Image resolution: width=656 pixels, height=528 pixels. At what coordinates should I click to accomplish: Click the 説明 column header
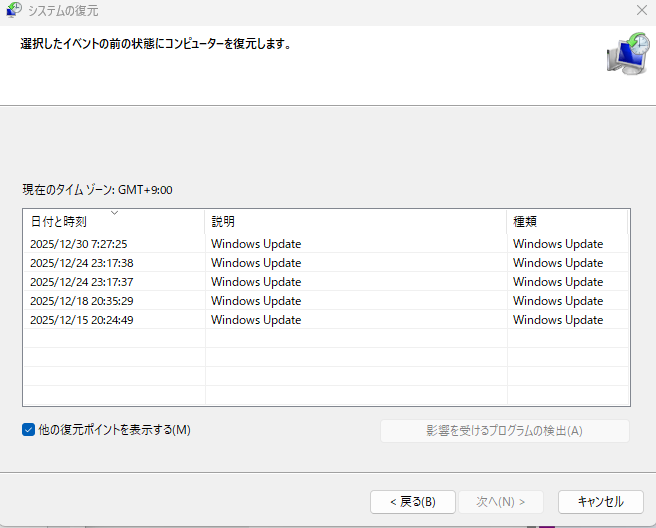356,221
